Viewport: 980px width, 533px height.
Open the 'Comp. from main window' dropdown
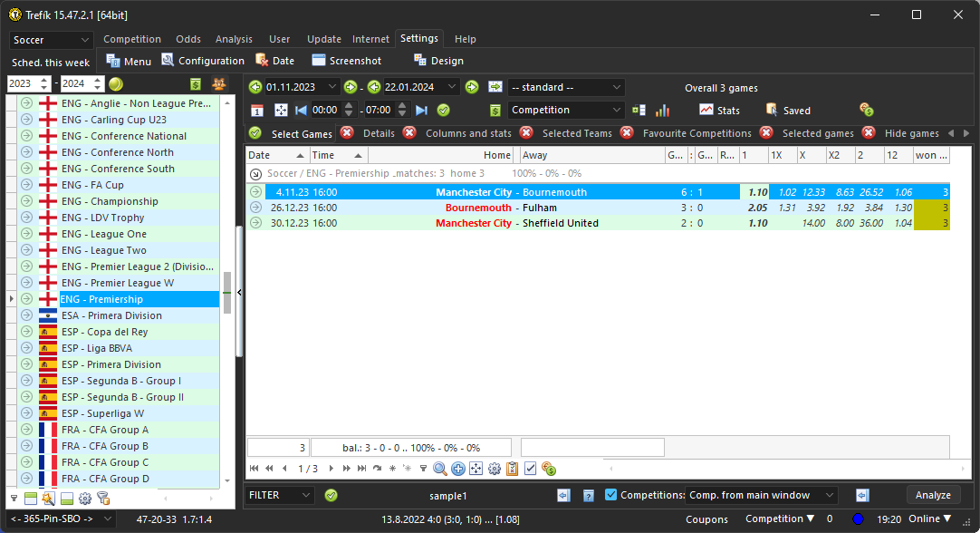761,495
